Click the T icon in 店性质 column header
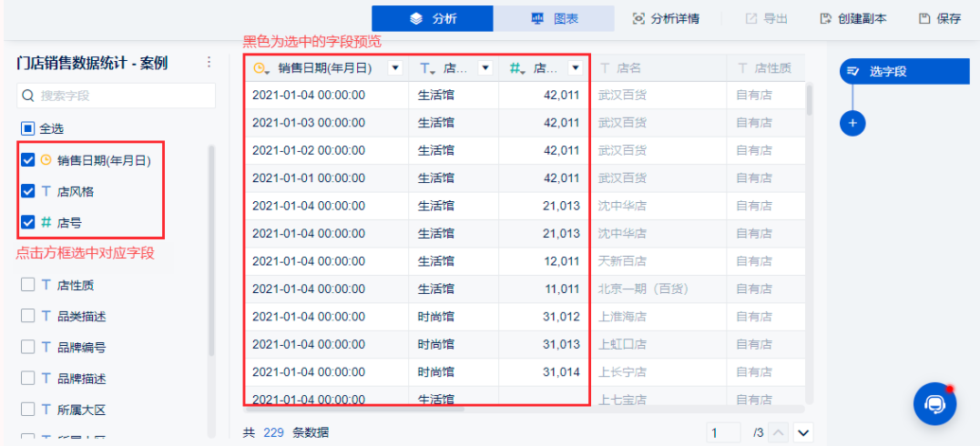980x446 pixels. (742, 68)
